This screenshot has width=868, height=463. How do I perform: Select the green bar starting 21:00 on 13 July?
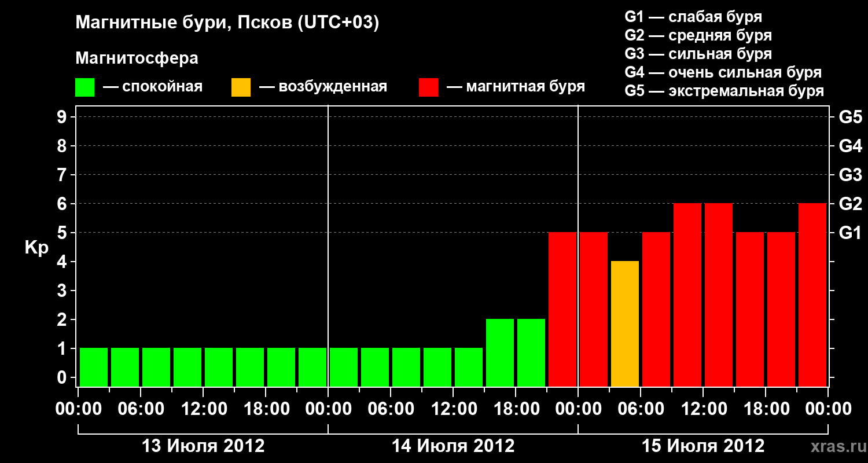(312, 367)
